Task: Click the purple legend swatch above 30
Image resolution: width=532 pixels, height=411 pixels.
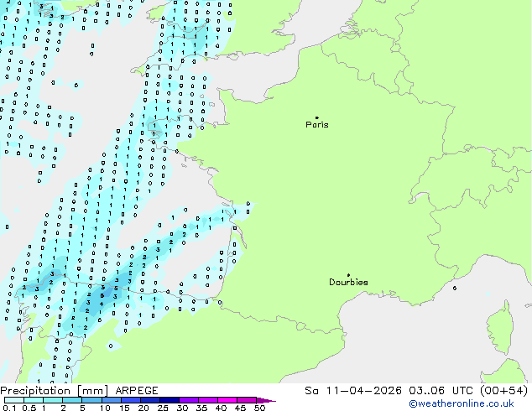Action: 189,400
